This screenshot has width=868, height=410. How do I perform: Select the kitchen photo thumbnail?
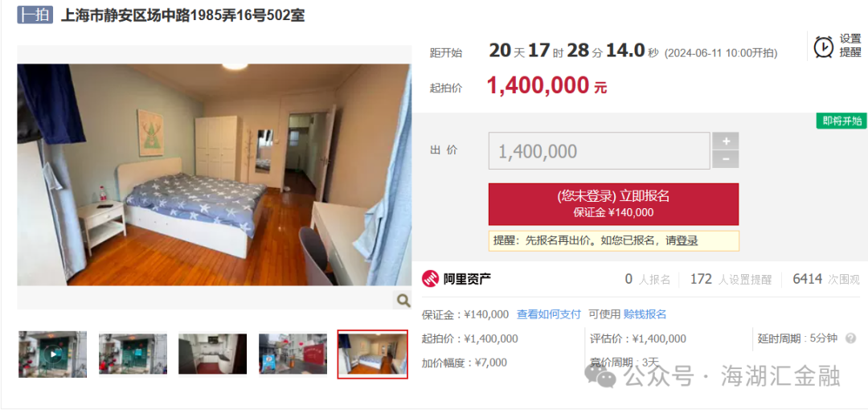coord(212,354)
